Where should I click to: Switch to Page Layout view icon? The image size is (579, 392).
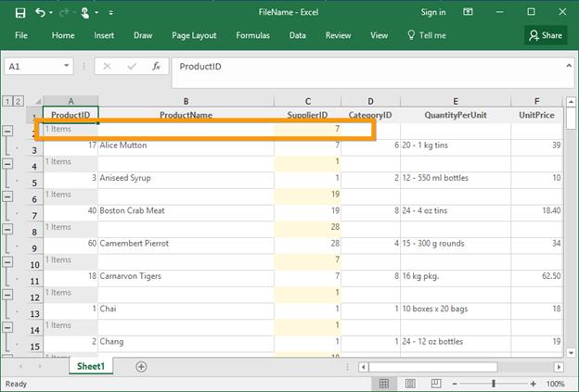[x=410, y=384]
